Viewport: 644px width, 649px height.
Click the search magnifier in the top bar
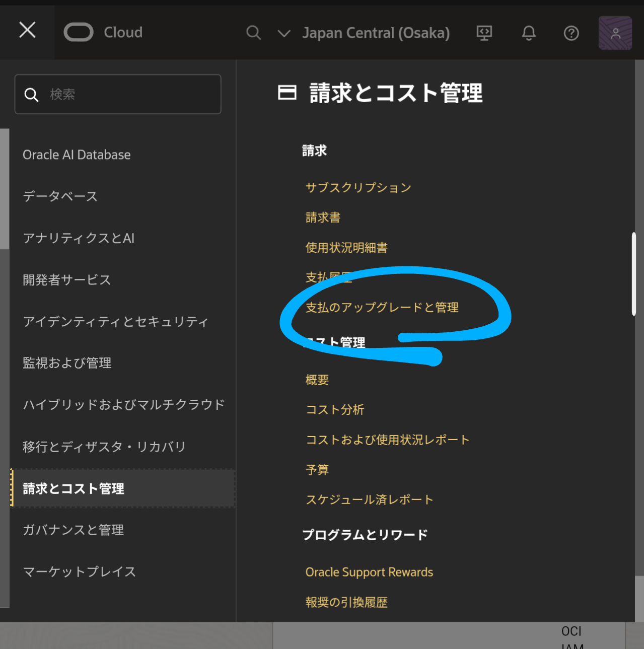point(254,33)
